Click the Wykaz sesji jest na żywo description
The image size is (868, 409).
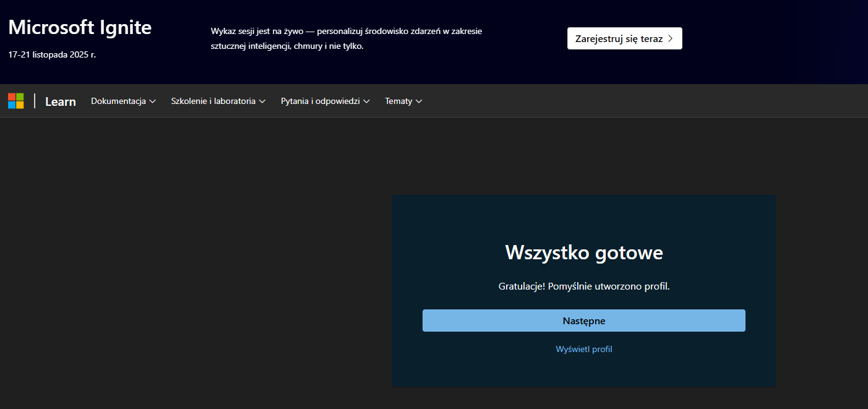point(346,38)
